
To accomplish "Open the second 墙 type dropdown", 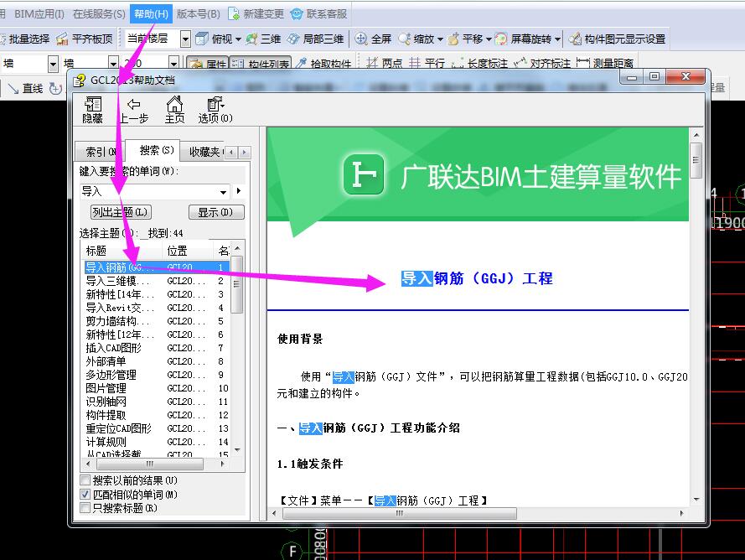I will pos(113,63).
